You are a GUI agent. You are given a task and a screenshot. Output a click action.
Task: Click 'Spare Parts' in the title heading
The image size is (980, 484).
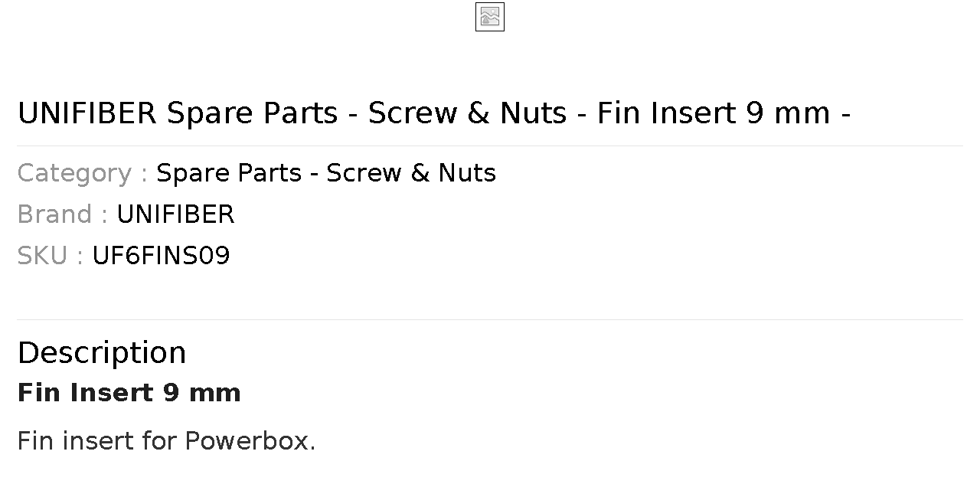point(253,113)
